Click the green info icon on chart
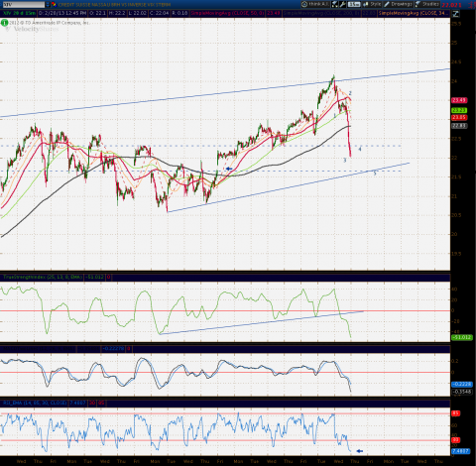 (x=4, y=23)
